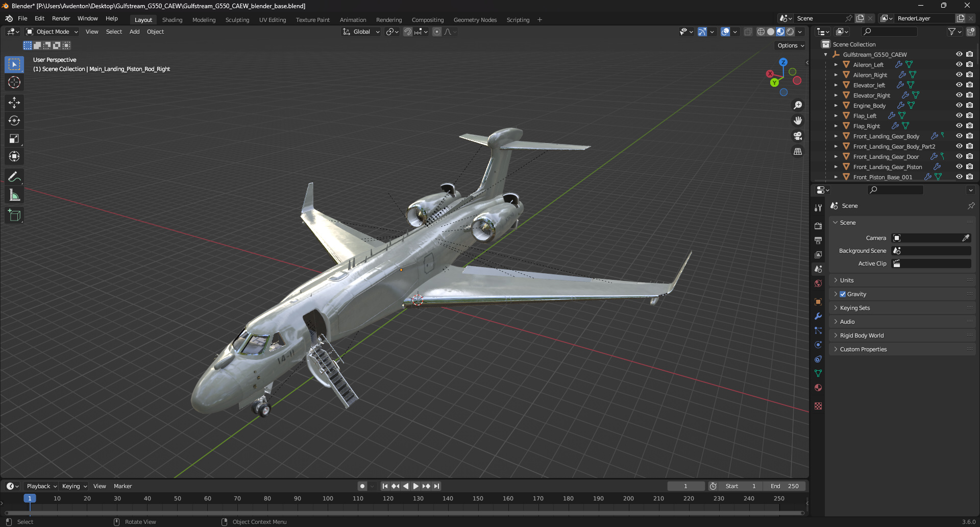980x527 pixels.
Task: Open the Particles properties tab
Action: 818,330
